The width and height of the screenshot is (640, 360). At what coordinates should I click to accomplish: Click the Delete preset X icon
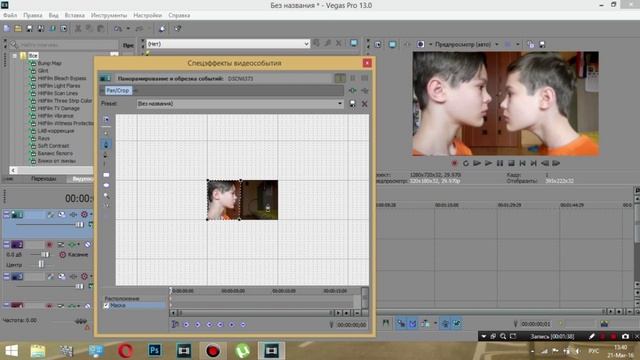point(364,104)
